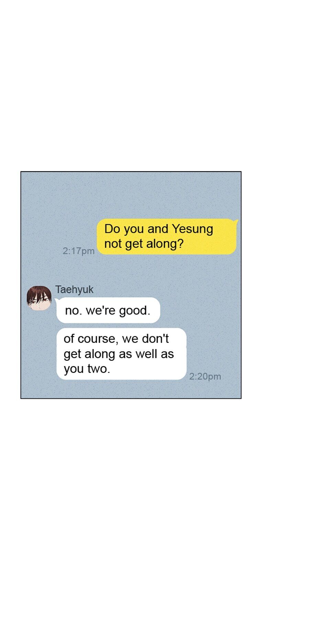
Task: Click the "you two." text line
Action: click(x=87, y=369)
